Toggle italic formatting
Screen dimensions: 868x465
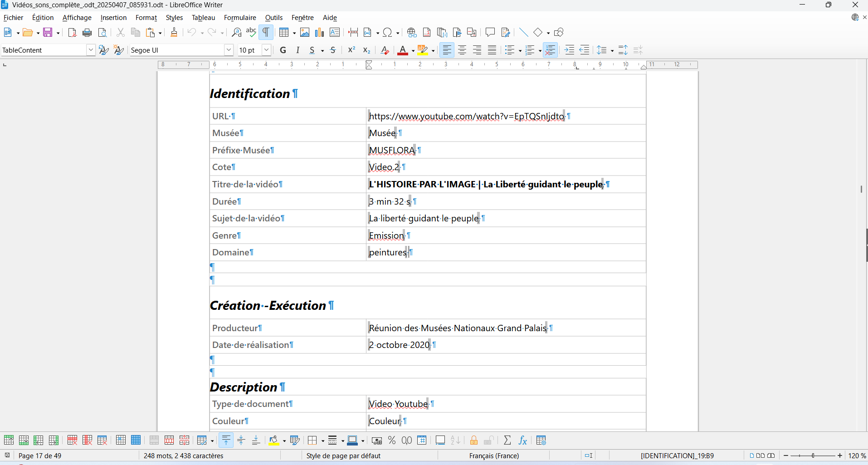(297, 50)
